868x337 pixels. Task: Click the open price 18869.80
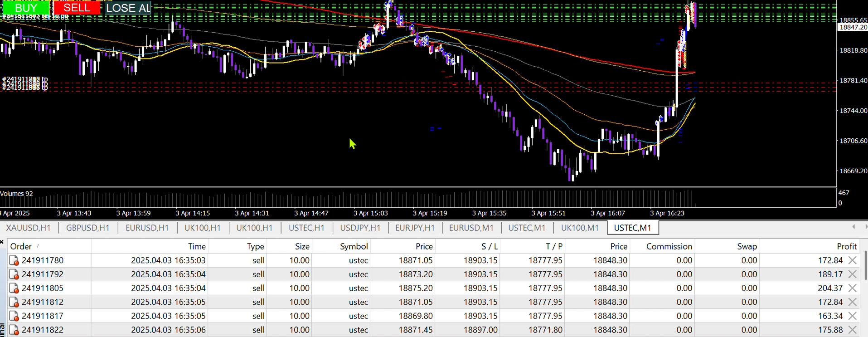(416, 316)
